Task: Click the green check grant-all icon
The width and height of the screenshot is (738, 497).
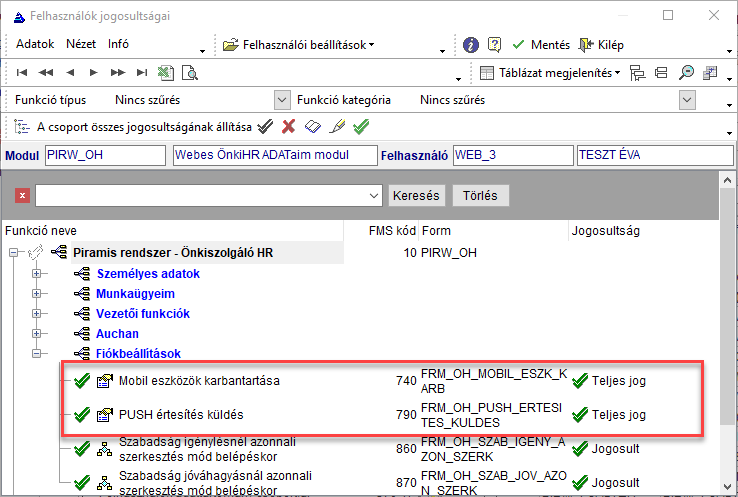Action: tap(362, 126)
